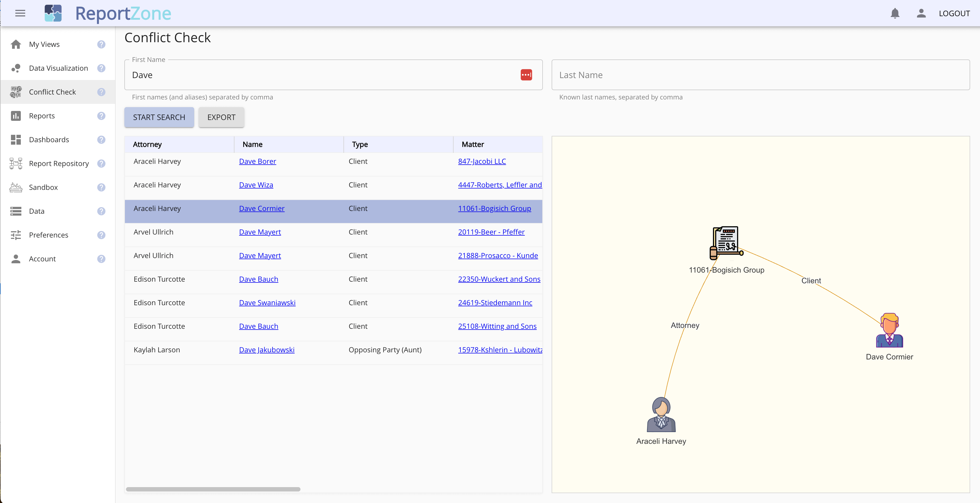Screen dimensions: 980x503
Task: Open the 21888-Prosacco - Kunde matter link
Action: [x=498, y=256]
